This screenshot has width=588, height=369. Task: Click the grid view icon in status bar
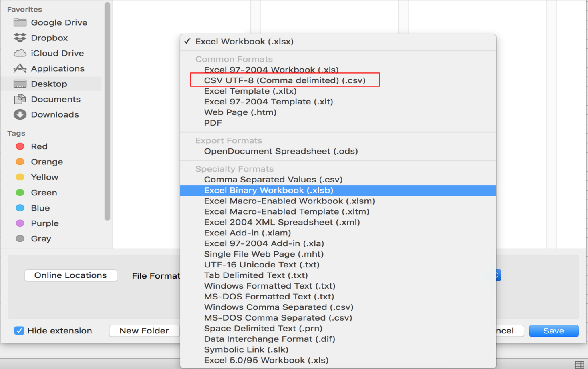coord(579,365)
